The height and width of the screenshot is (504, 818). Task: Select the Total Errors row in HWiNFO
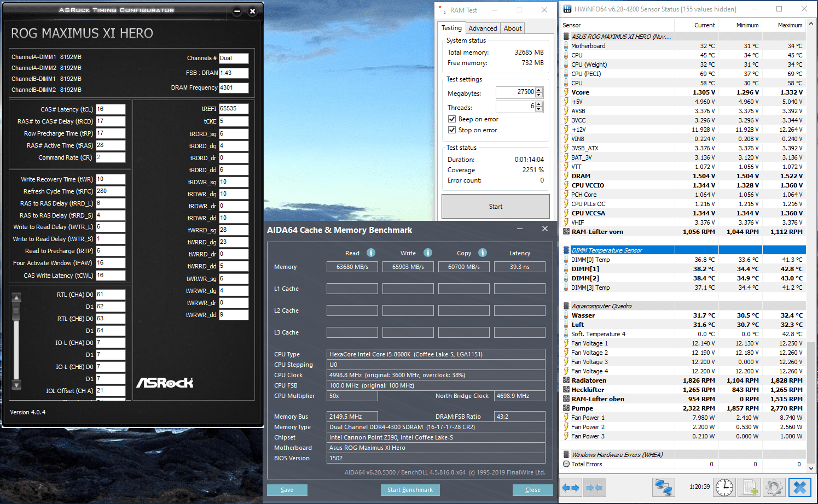click(x=683, y=464)
